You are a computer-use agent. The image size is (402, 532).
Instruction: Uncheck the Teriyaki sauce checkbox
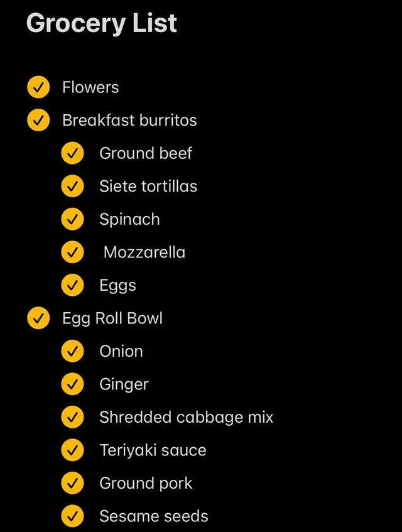(73, 450)
